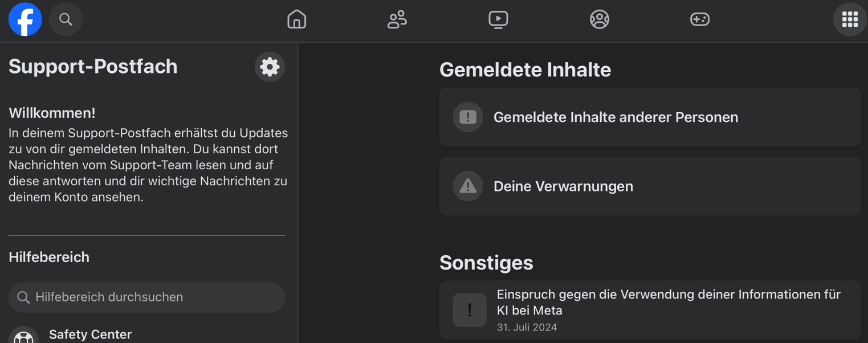Click the Safety Center icon

tap(23, 336)
